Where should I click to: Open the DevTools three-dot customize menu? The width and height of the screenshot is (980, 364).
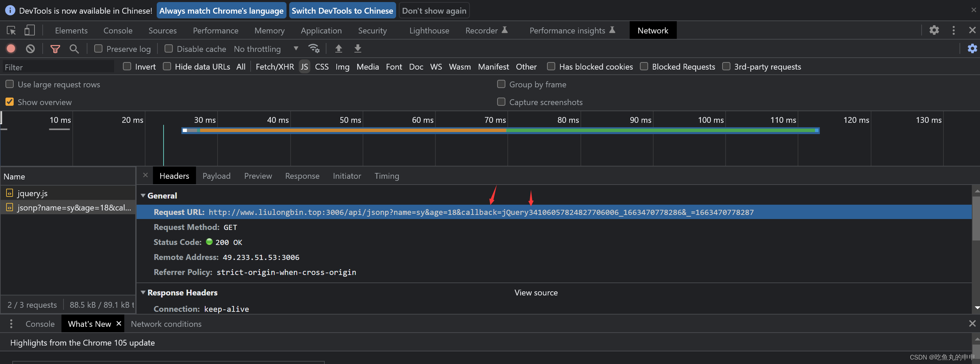[953, 30]
